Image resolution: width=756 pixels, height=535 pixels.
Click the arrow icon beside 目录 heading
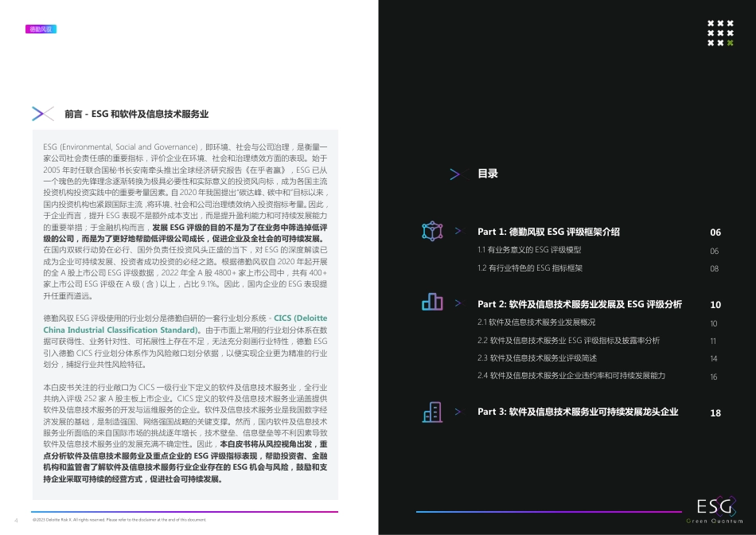point(458,174)
